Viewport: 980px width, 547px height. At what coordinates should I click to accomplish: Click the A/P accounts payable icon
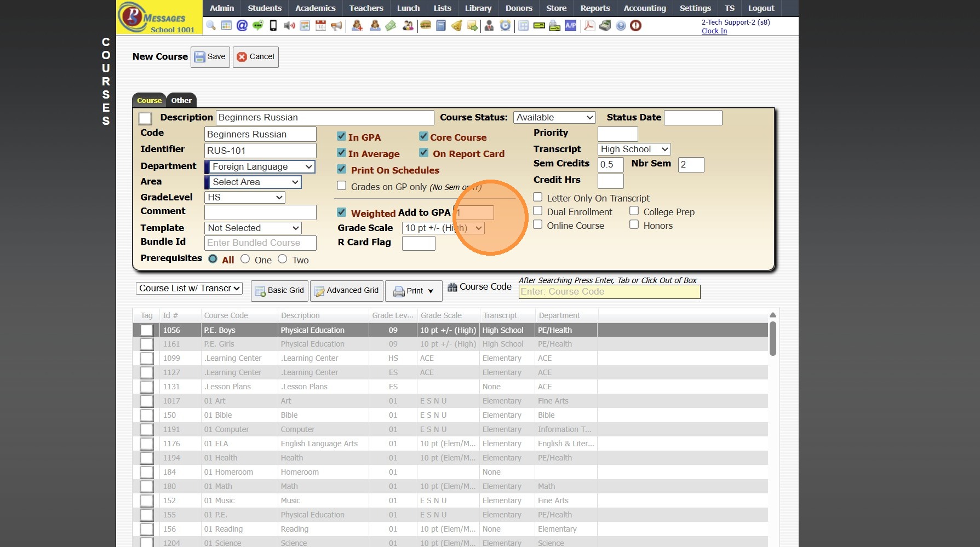[x=570, y=26]
